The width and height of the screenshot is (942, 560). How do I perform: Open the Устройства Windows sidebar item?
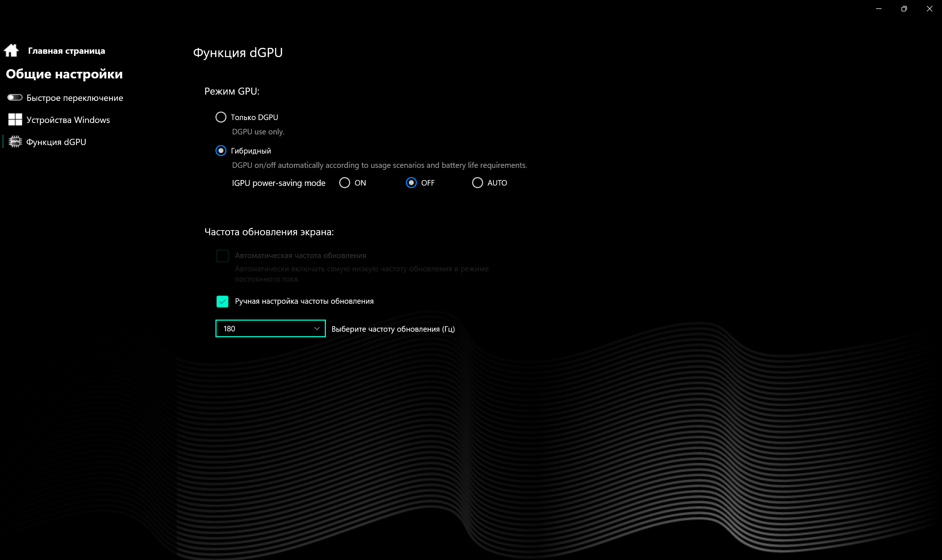pyautogui.click(x=68, y=120)
